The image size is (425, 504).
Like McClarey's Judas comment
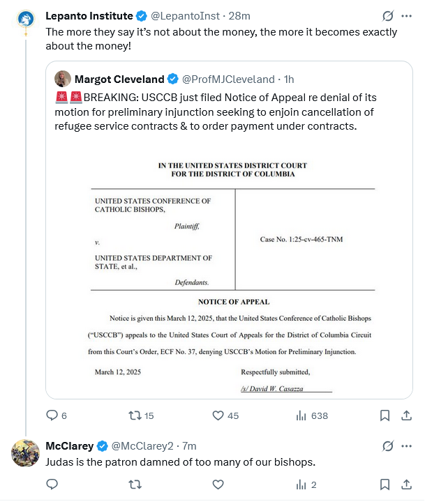coord(218,484)
